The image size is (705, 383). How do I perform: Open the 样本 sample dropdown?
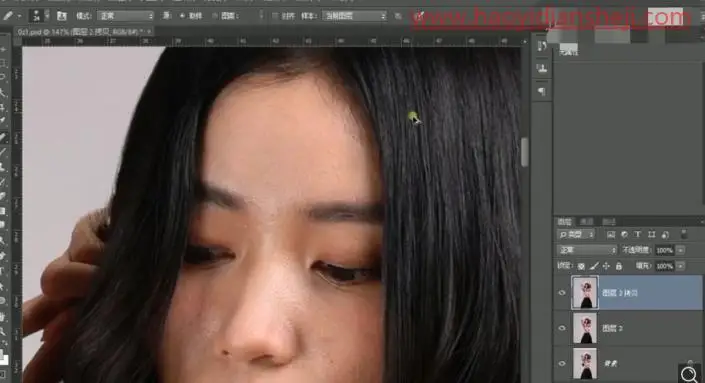pyautogui.click(x=354, y=16)
